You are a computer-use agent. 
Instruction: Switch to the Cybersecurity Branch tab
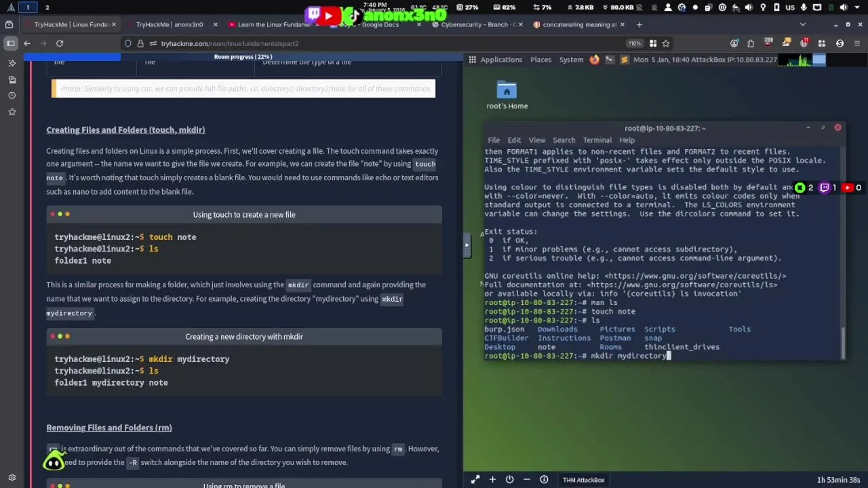477,24
